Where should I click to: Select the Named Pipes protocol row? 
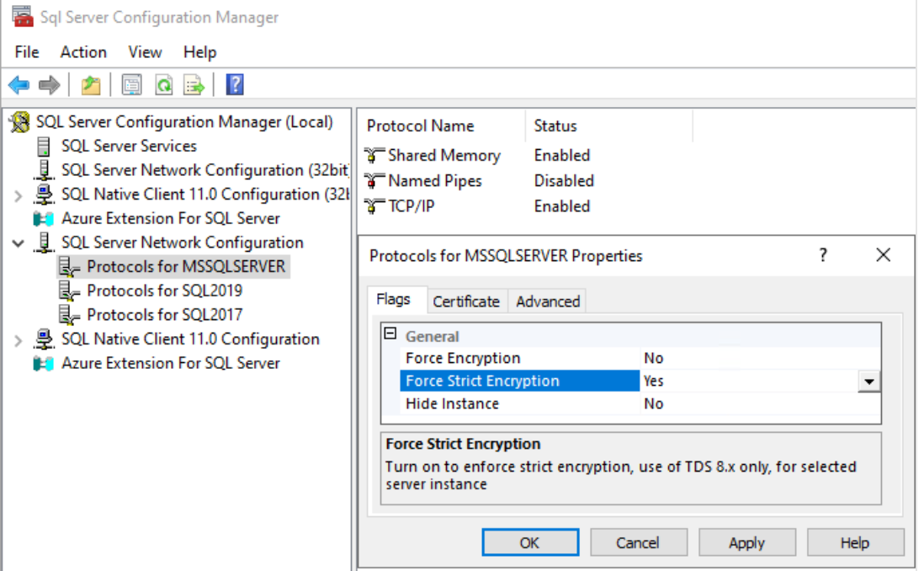click(x=434, y=181)
